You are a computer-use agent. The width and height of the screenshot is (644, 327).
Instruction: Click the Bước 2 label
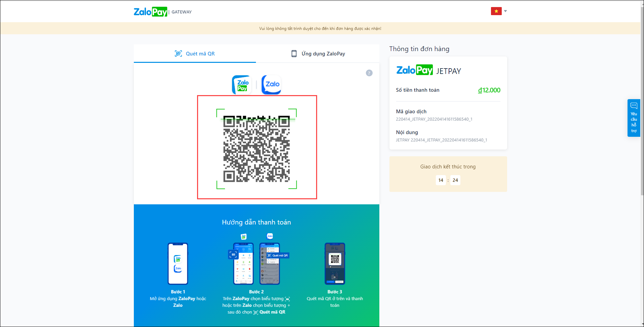coord(256,292)
